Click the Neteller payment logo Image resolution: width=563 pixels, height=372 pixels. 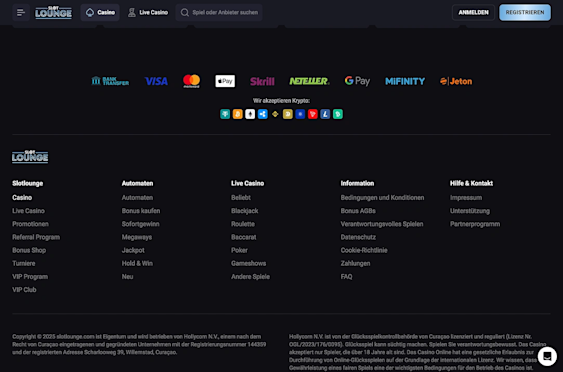tap(309, 81)
